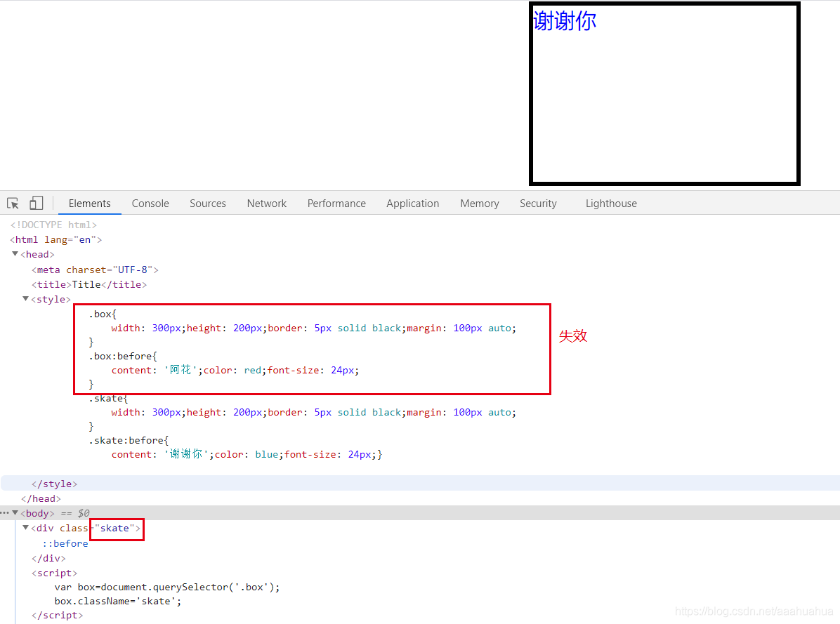Select the DOCTYPE html line
Image resolution: width=840 pixels, height=624 pixels.
[53, 225]
